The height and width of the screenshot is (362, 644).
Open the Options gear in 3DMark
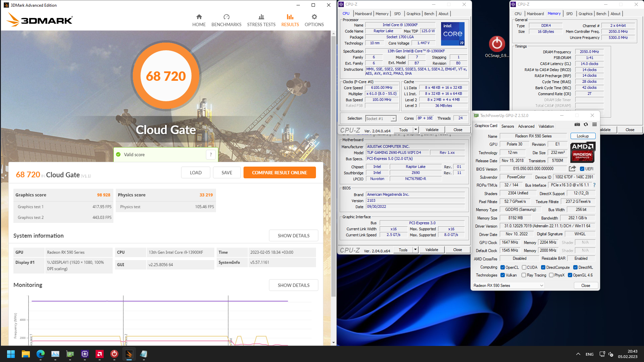[x=314, y=20]
